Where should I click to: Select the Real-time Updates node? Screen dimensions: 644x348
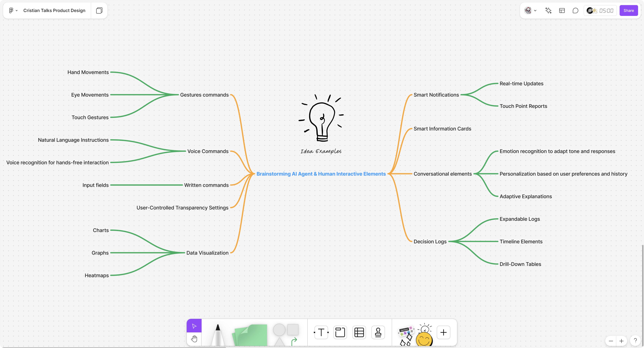(x=521, y=84)
